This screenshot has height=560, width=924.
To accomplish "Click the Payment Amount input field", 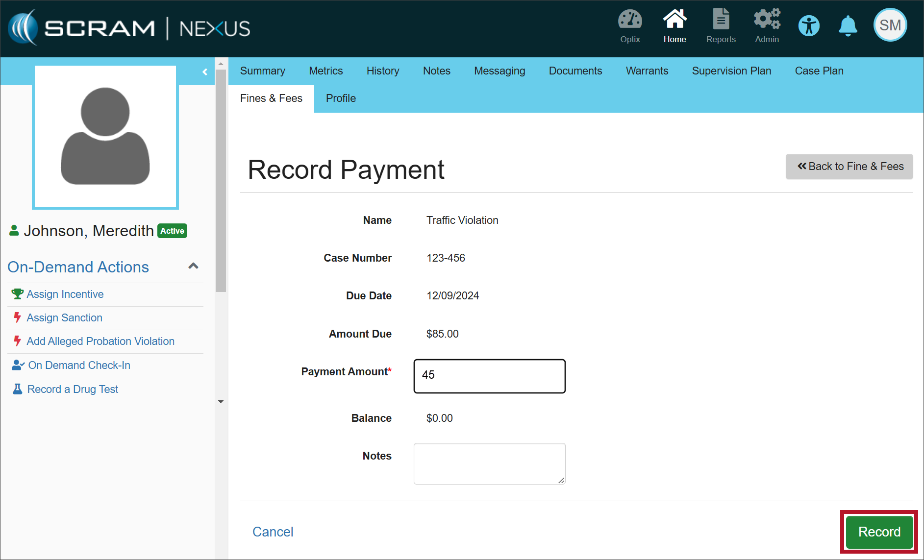I will (x=489, y=376).
